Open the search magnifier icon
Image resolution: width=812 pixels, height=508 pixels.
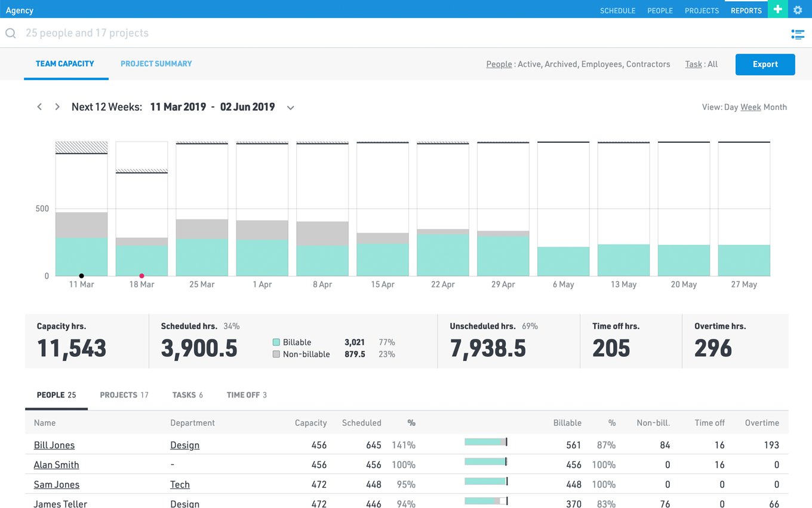pyautogui.click(x=10, y=33)
